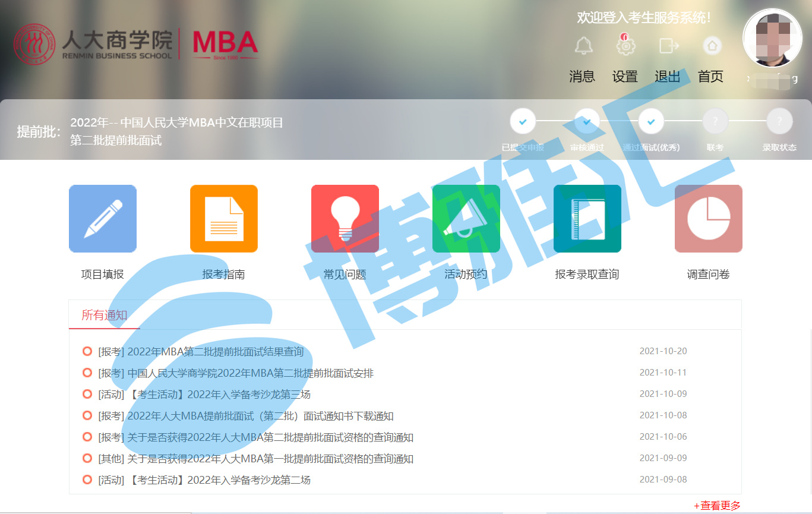This screenshot has height=514, width=812.
Task: Click the 已提交申报 progress step circle
Action: [x=523, y=121]
